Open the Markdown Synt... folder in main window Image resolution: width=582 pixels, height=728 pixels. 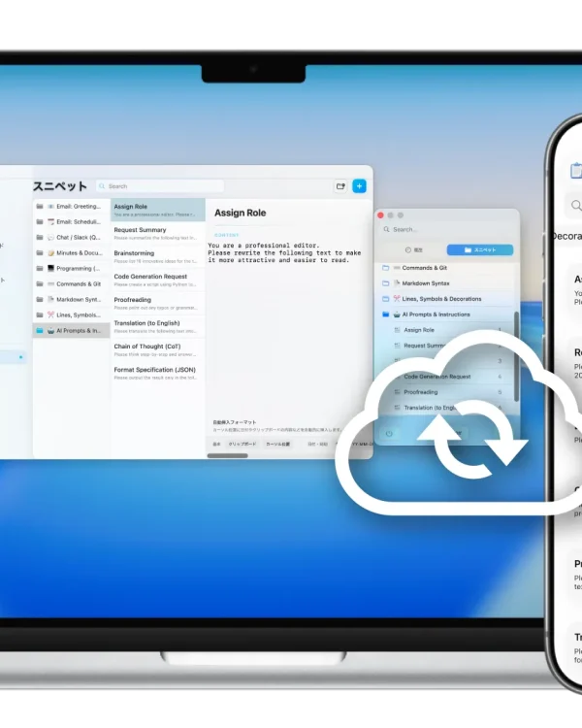(71, 300)
